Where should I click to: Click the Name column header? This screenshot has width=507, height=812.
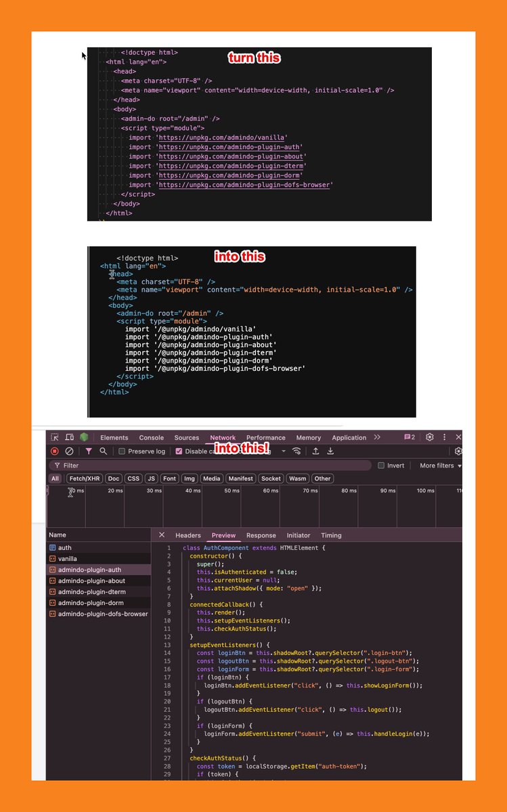[x=99, y=535]
